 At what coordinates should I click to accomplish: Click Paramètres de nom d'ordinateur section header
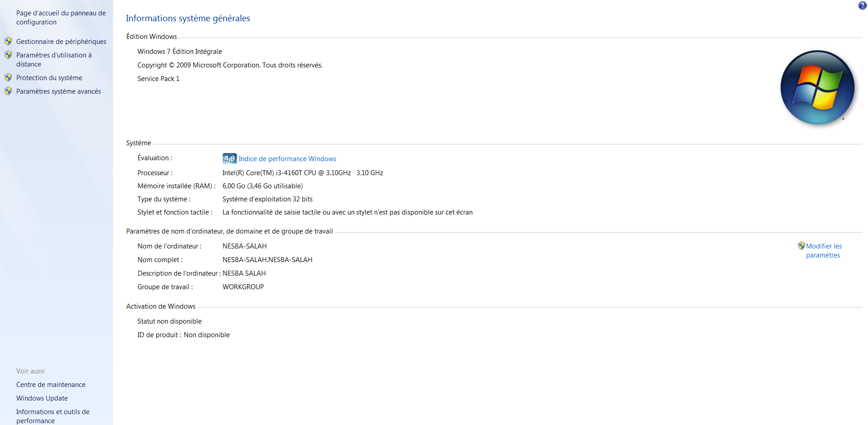[x=229, y=231]
